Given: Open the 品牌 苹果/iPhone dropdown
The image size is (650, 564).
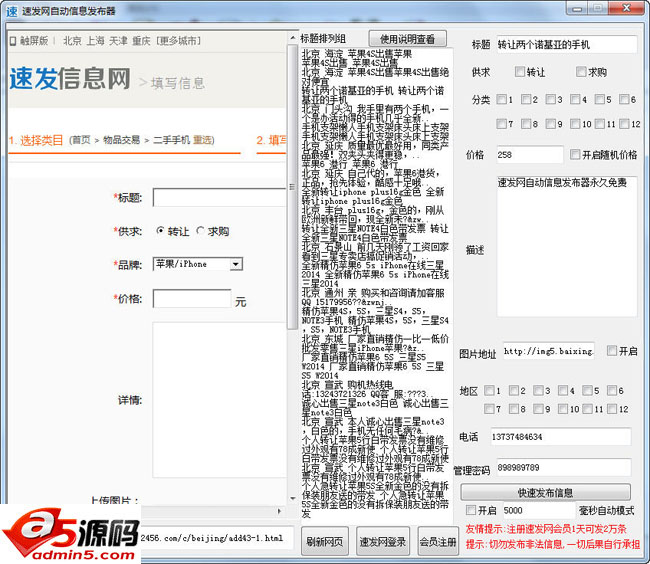Looking at the screenshot, I should 236,264.
